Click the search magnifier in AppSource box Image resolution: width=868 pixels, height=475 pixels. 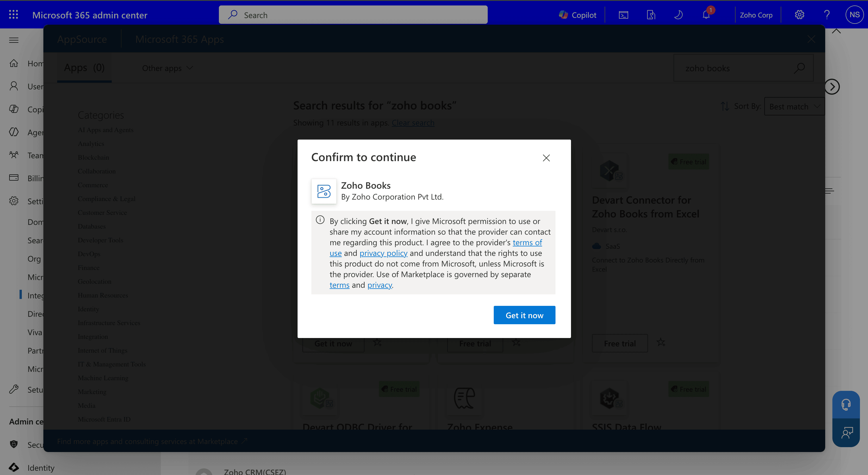pyautogui.click(x=799, y=68)
